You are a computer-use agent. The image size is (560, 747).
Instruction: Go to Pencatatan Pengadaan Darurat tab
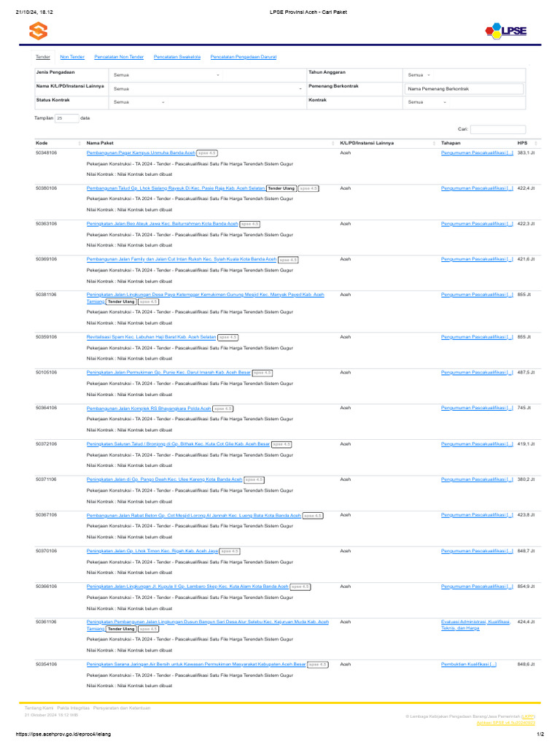click(244, 57)
